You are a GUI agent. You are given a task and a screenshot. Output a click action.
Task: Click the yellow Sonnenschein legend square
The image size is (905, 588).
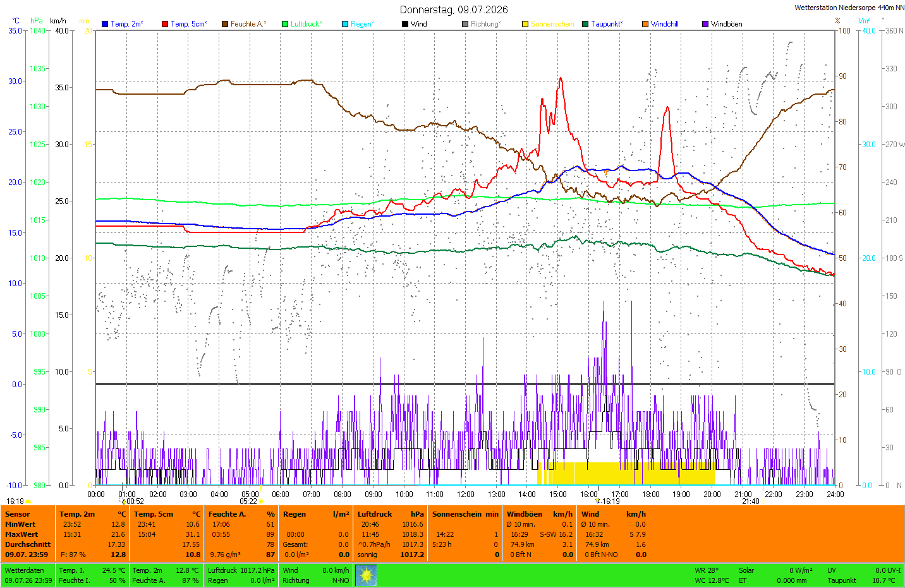tap(525, 24)
